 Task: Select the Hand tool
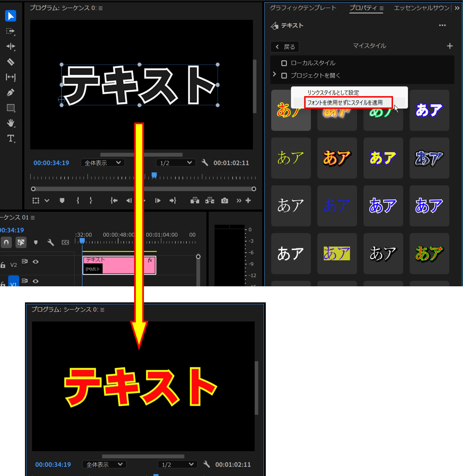10,123
